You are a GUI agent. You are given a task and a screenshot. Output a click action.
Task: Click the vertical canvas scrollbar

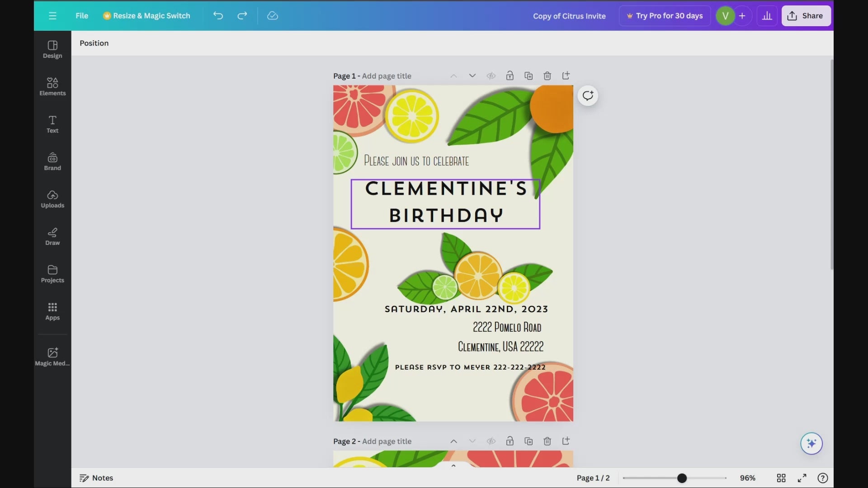click(831, 165)
